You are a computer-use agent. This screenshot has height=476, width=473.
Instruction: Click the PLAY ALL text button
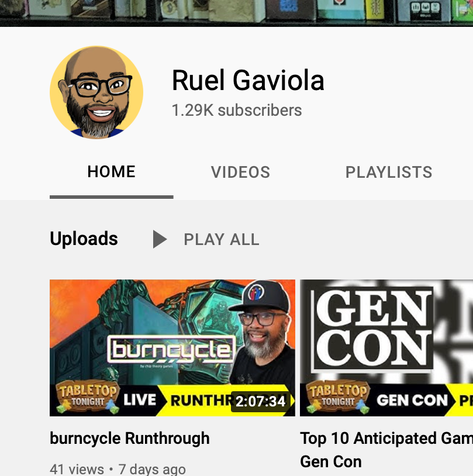click(x=222, y=239)
